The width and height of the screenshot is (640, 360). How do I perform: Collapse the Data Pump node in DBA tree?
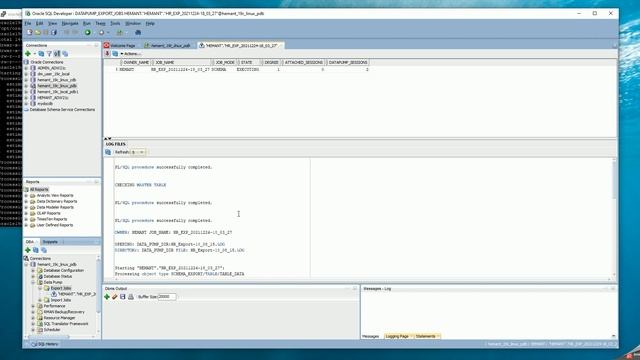point(33,282)
